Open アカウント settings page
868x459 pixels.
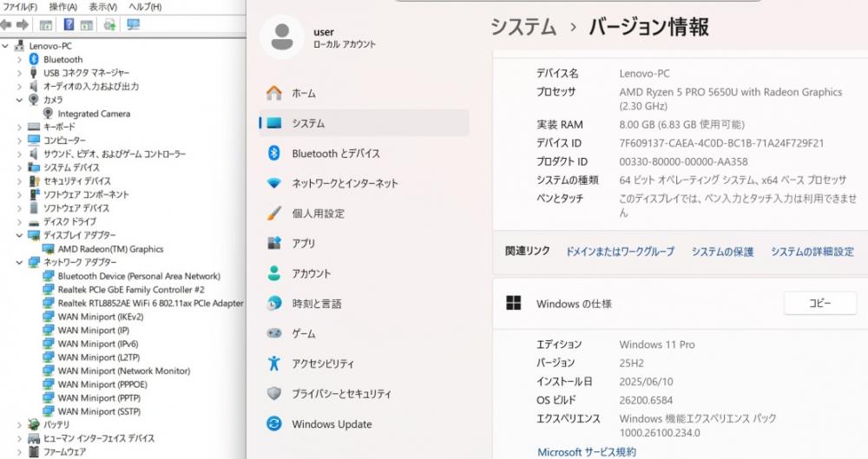(x=364, y=273)
